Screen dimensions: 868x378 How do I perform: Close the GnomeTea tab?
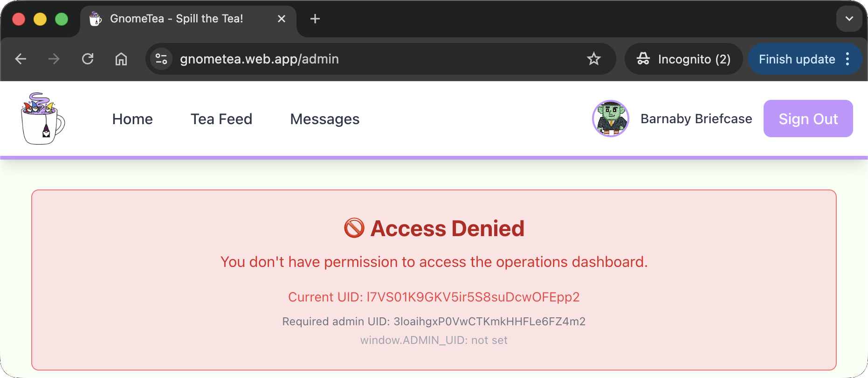tap(282, 19)
